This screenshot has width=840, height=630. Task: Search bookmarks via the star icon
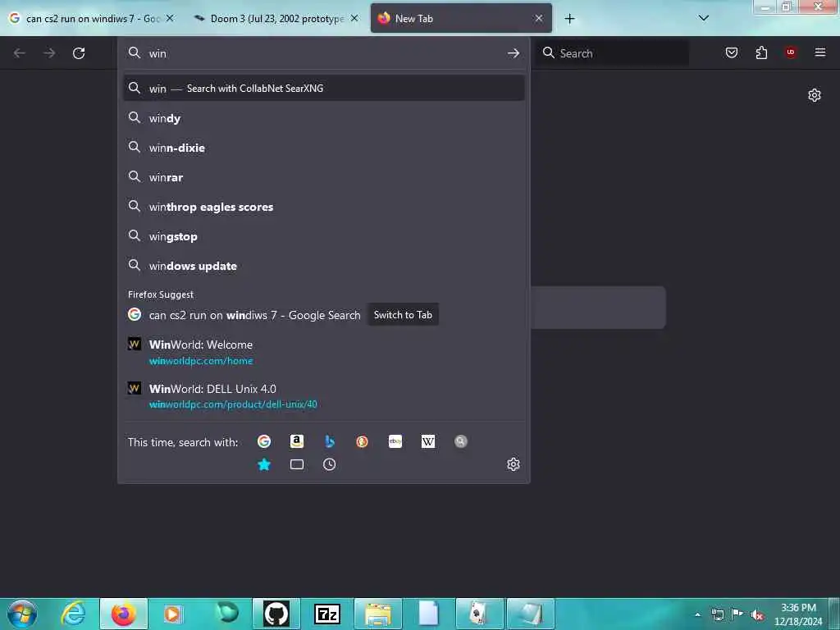(263, 464)
